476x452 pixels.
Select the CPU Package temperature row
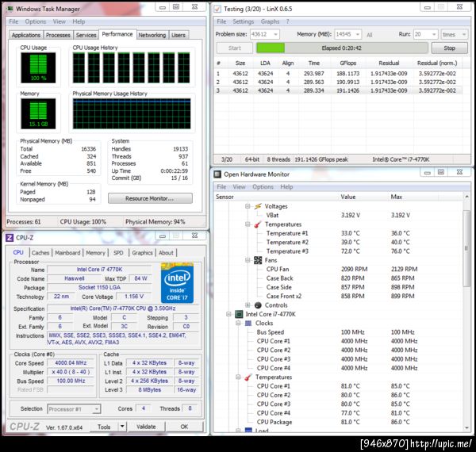tap(273, 422)
